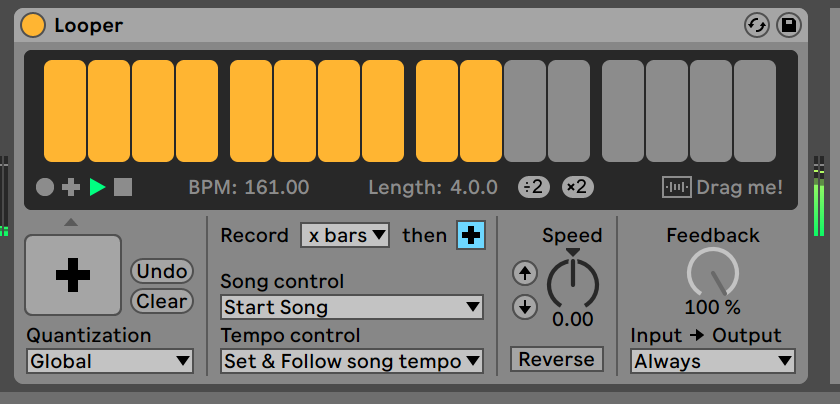Open the Quantization Global dropdown
Image resolution: width=840 pixels, height=404 pixels.
[x=110, y=361]
